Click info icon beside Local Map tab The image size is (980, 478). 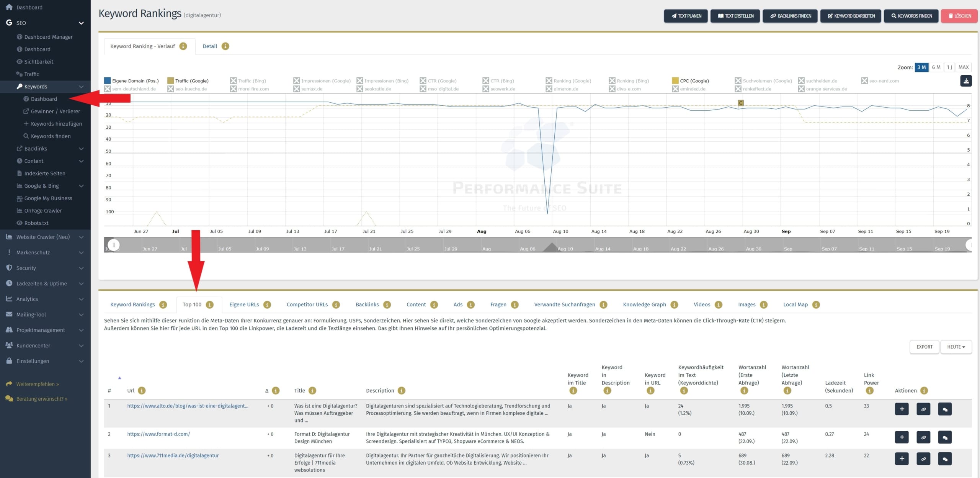click(816, 305)
